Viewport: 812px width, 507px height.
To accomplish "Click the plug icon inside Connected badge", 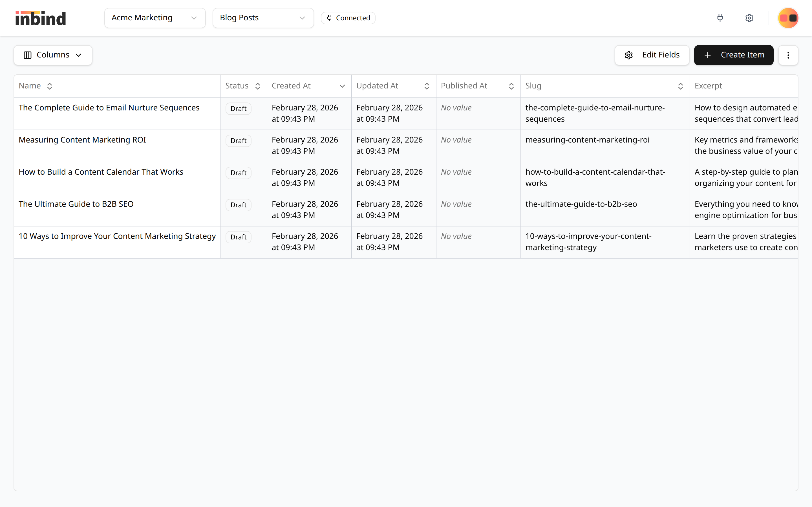I will pos(329,18).
